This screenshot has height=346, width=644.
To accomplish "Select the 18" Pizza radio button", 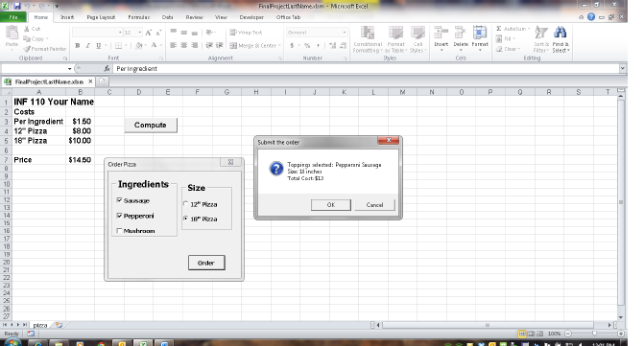I will pos(185,219).
